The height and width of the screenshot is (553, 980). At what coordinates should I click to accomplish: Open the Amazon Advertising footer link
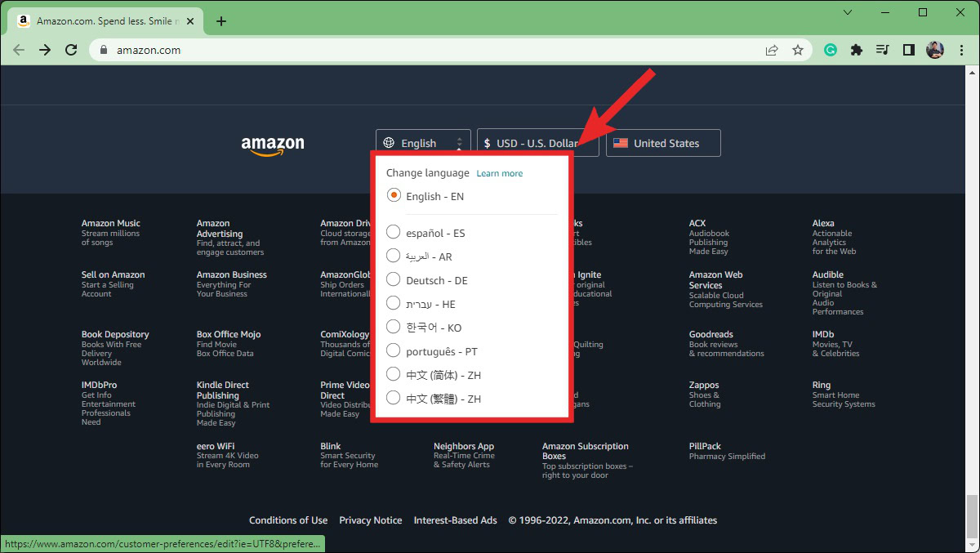tap(229, 238)
